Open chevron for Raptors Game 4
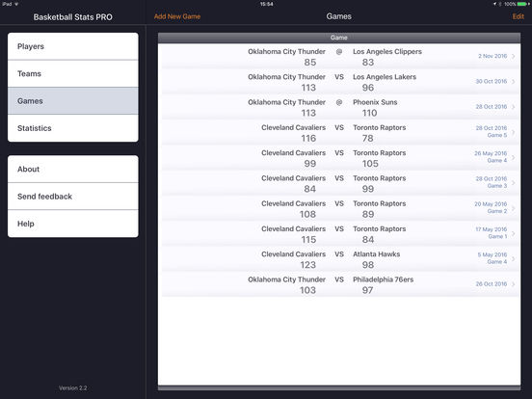This screenshot has width=532, height=399. click(514, 157)
